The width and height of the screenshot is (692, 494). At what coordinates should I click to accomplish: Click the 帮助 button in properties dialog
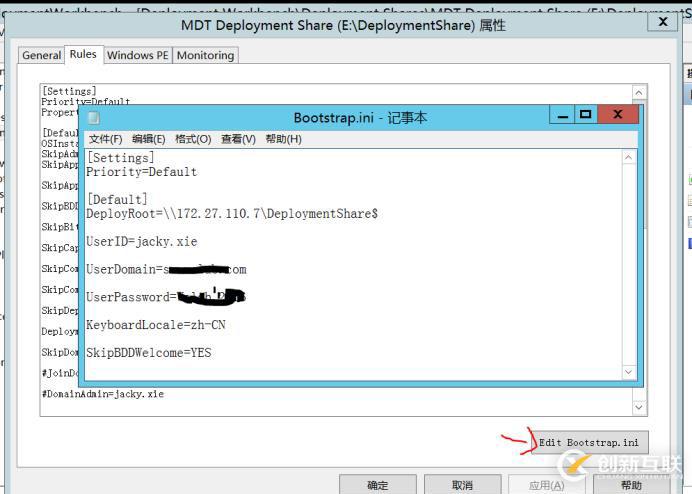631,485
